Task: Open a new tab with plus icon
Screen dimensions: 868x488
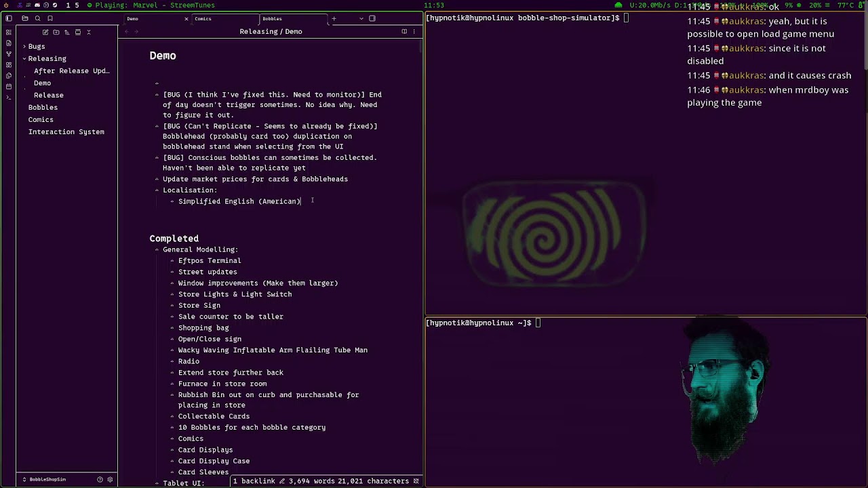Action: click(334, 18)
